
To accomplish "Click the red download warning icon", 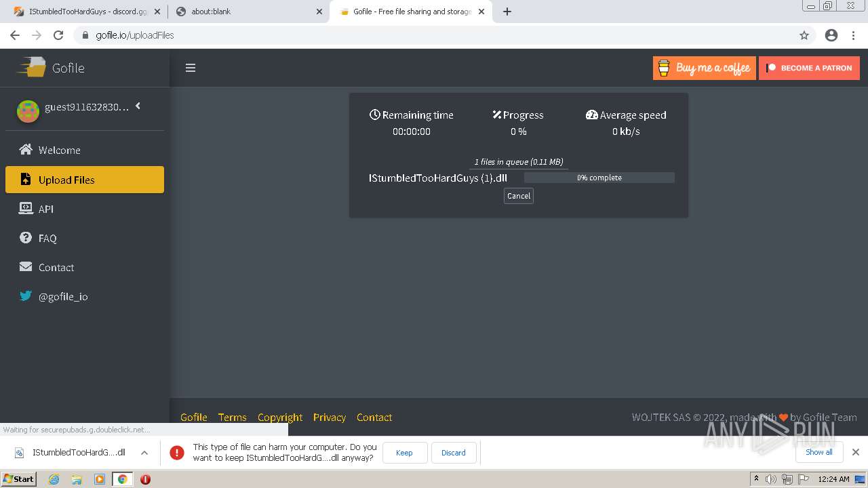I will 177,453.
